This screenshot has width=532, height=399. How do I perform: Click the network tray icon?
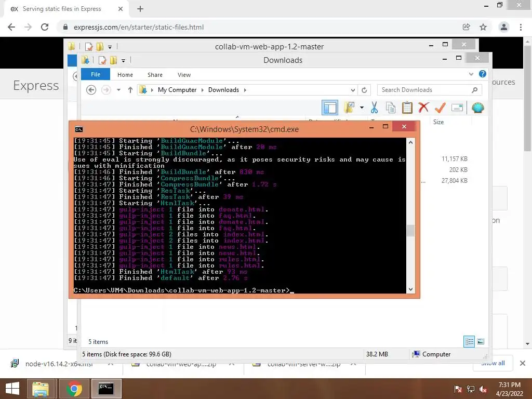click(471, 389)
